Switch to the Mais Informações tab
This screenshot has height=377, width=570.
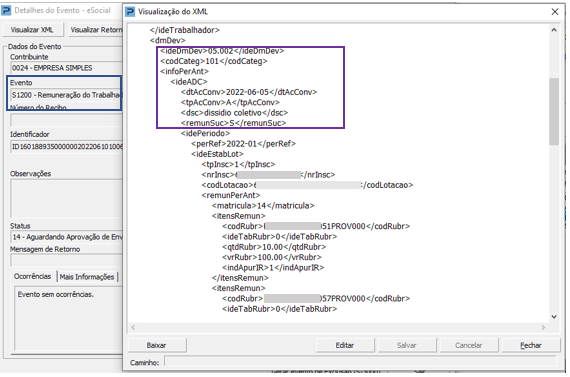87,277
